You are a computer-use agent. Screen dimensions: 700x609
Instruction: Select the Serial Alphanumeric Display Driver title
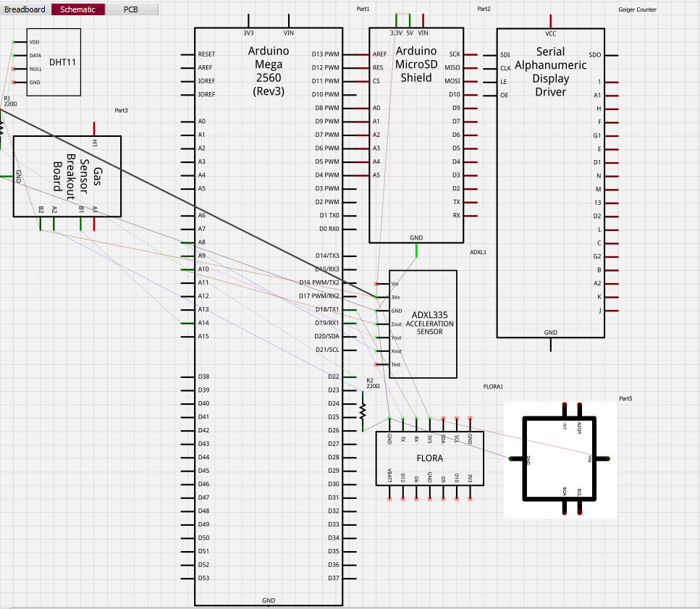[550, 72]
